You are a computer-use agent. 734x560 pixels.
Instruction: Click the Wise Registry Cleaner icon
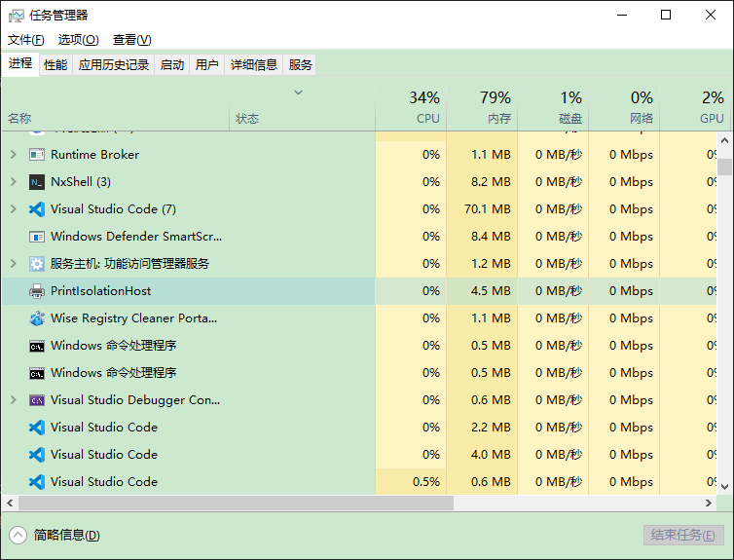click(x=37, y=318)
